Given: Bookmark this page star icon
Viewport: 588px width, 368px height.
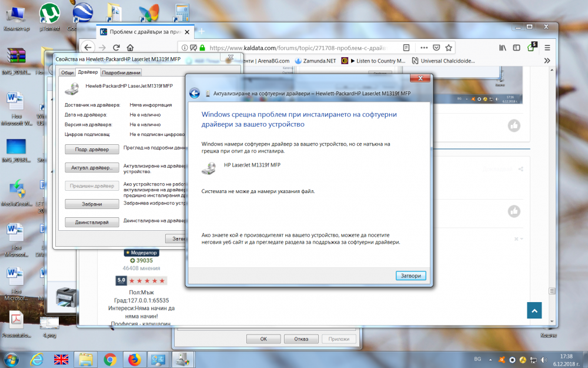Looking at the screenshot, I should (x=449, y=48).
